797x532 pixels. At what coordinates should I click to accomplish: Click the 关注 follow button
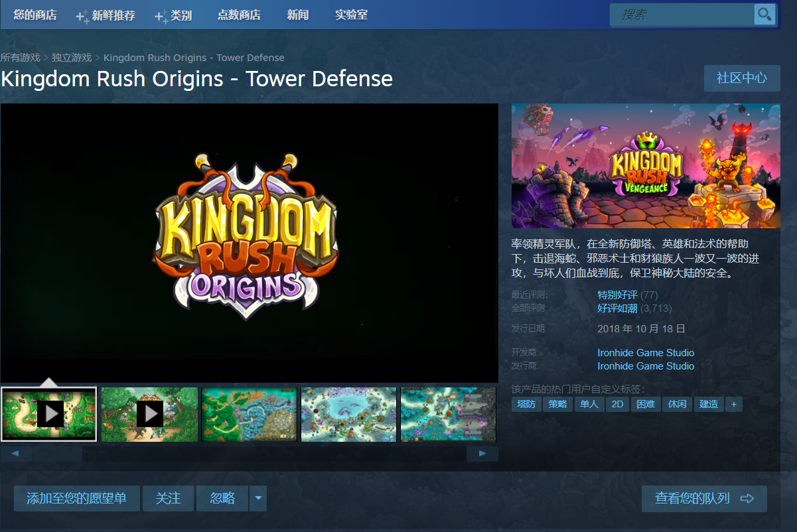coord(168,498)
